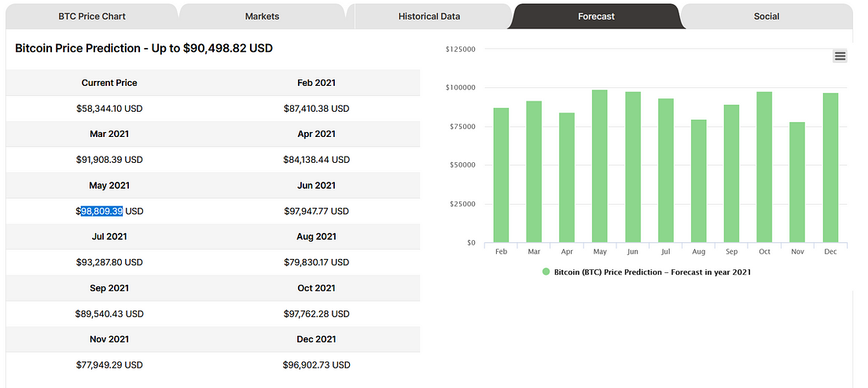Click the highlighted value 98,809.39
868x388 pixels.
102,211
